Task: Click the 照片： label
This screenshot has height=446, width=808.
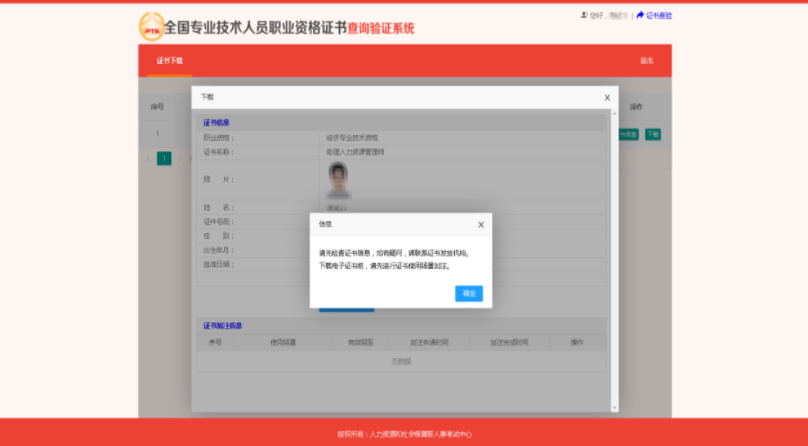Action: 218,179
